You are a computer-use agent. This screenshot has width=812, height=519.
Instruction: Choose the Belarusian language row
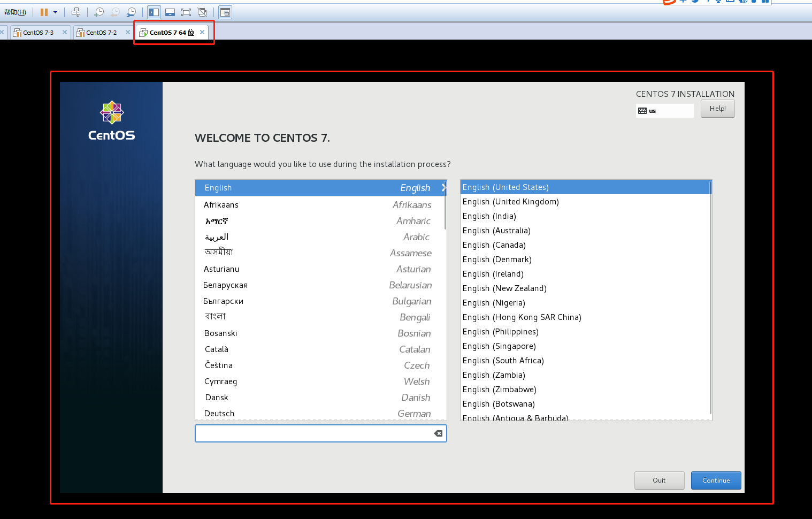320,285
